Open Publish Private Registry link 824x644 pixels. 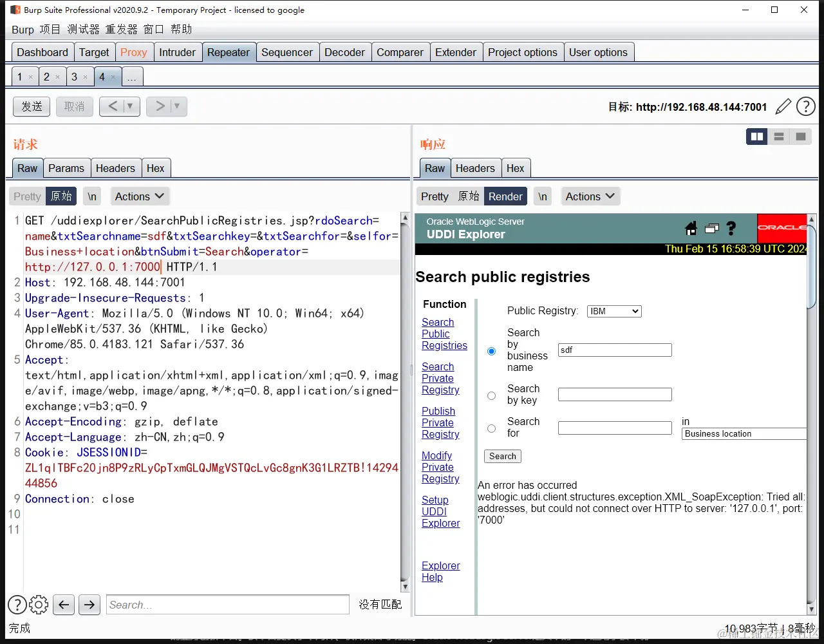[440, 422]
